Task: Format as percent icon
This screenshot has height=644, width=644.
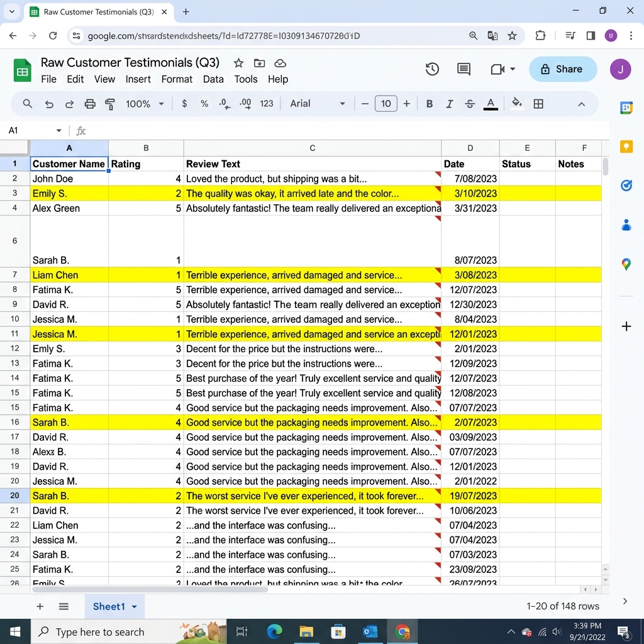Action: tap(204, 104)
